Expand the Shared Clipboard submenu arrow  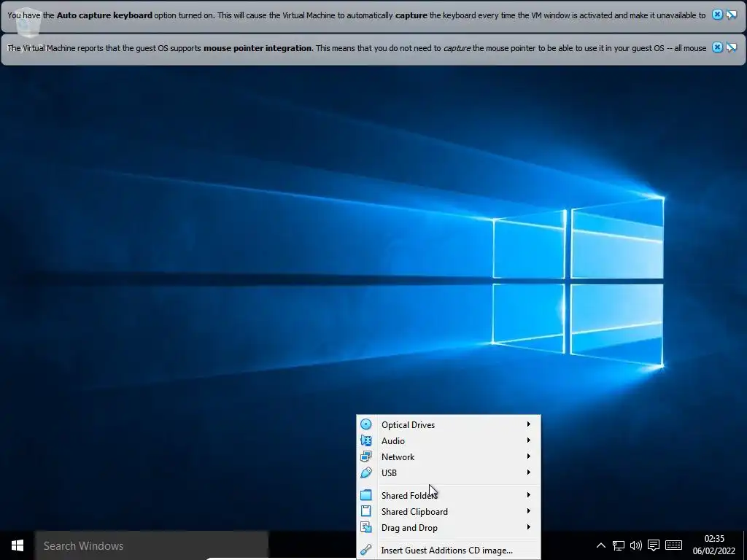click(x=528, y=511)
